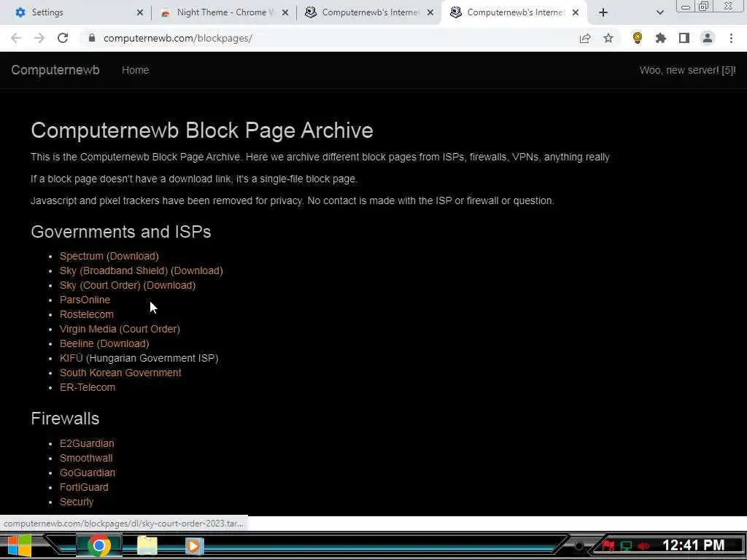Open File Explorer from the taskbar
This screenshot has width=747, height=560.
(x=147, y=545)
